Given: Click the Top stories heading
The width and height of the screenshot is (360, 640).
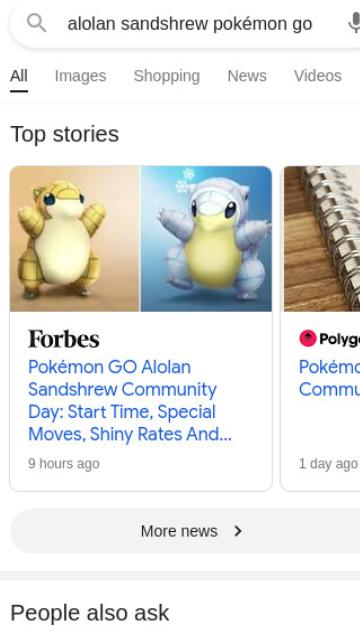Looking at the screenshot, I should [x=64, y=134].
